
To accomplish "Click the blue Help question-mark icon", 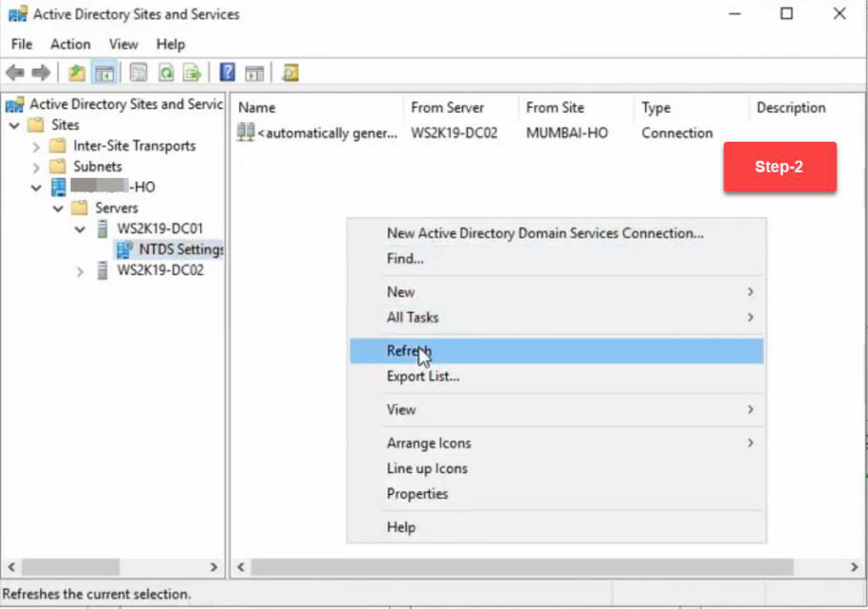I will (228, 73).
